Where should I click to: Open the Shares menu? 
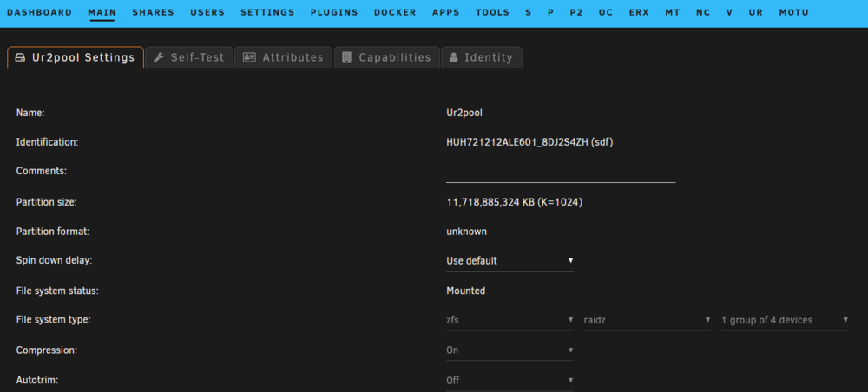point(153,12)
